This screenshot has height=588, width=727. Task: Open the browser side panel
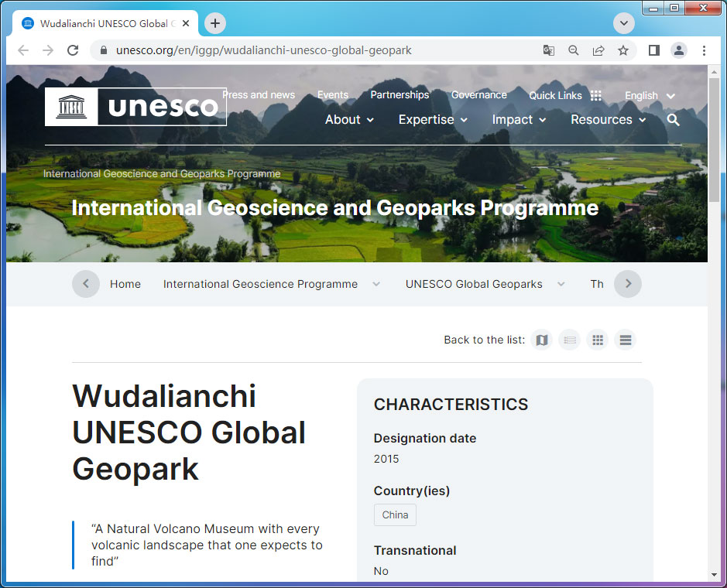pyautogui.click(x=653, y=50)
